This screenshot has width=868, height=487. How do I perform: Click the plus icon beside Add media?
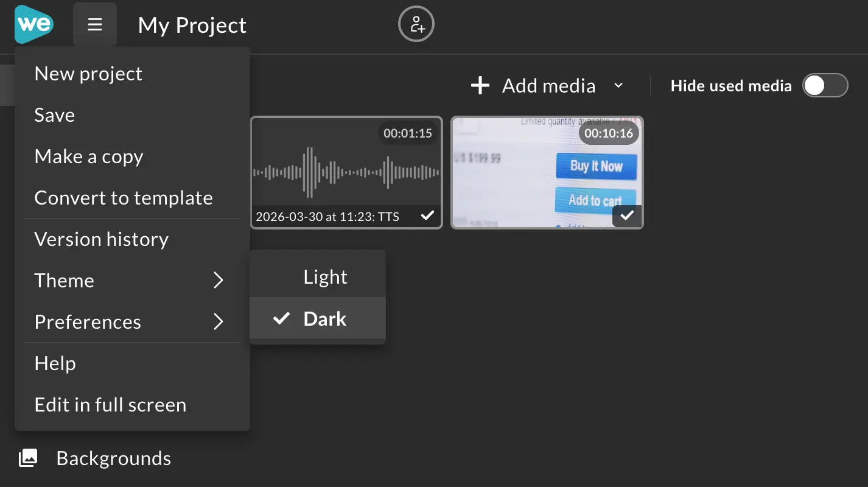click(x=480, y=86)
